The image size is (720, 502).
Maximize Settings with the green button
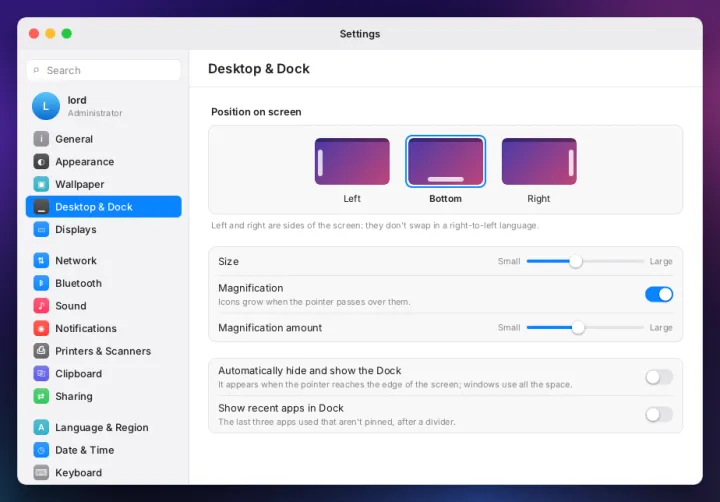67,34
